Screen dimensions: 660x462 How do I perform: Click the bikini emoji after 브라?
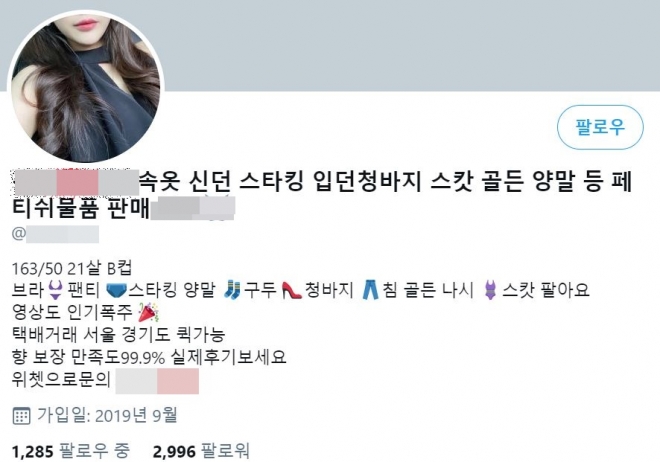(56, 290)
